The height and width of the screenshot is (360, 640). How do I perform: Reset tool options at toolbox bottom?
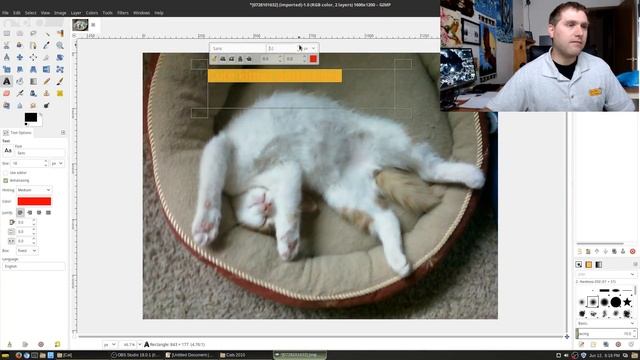pos(58,344)
